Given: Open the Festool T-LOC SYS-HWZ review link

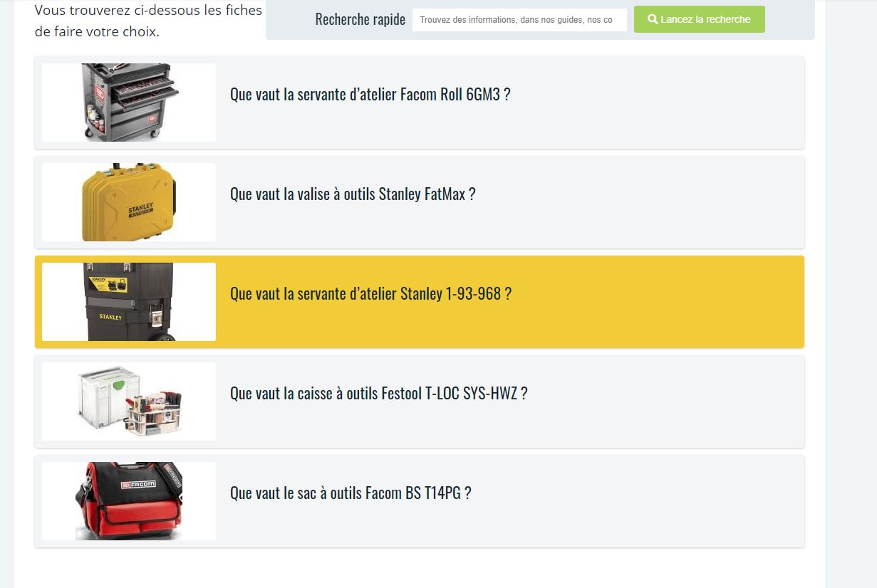Looking at the screenshot, I should (378, 393).
